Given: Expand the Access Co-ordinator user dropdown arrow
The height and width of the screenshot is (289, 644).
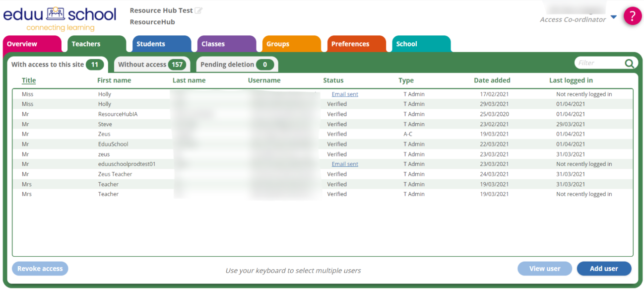Looking at the screenshot, I should 613,17.
